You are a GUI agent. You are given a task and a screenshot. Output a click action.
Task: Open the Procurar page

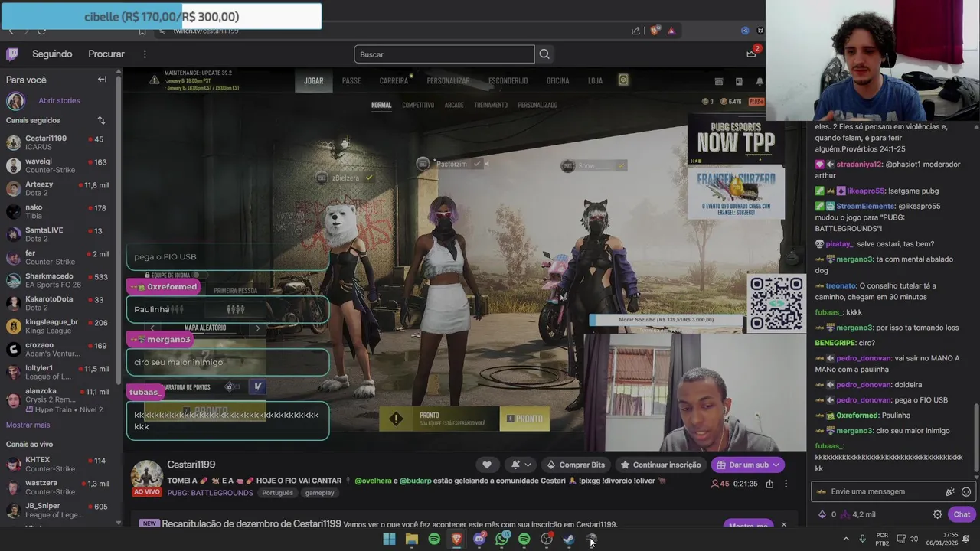click(x=106, y=54)
